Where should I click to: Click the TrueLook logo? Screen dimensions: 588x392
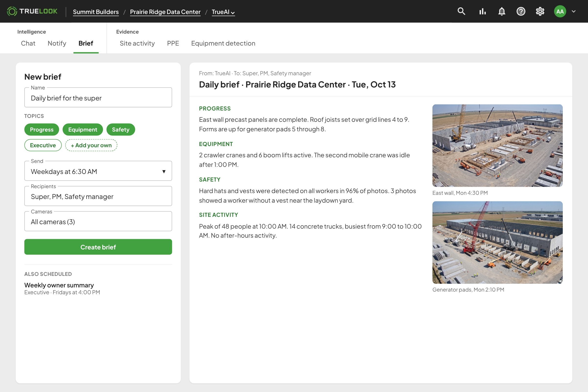point(32,11)
